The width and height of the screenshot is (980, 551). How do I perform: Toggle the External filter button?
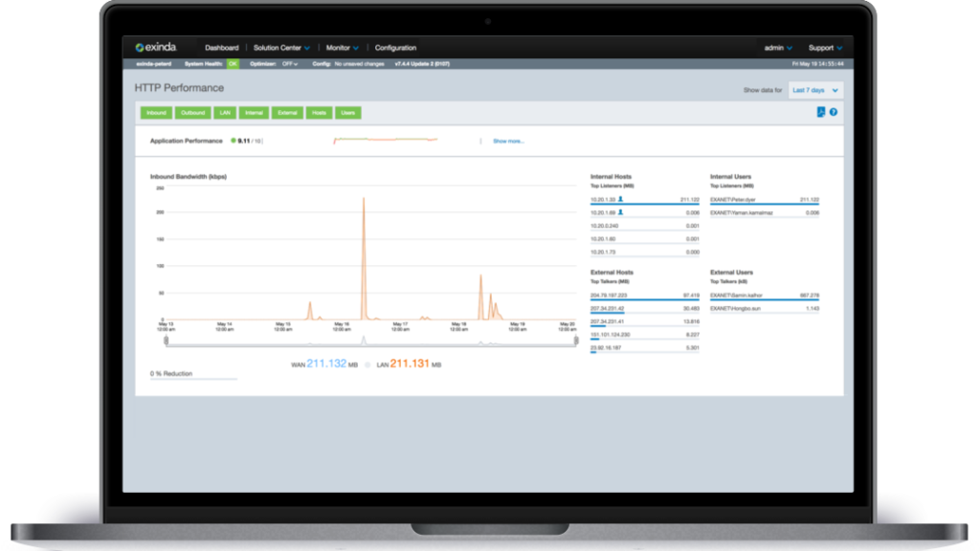coord(287,113)
